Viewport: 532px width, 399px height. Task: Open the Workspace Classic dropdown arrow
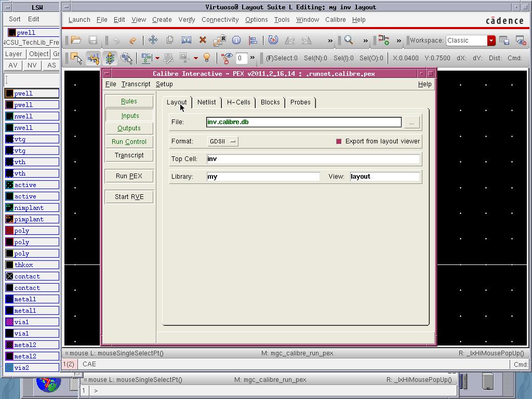[x=491, y=41]
